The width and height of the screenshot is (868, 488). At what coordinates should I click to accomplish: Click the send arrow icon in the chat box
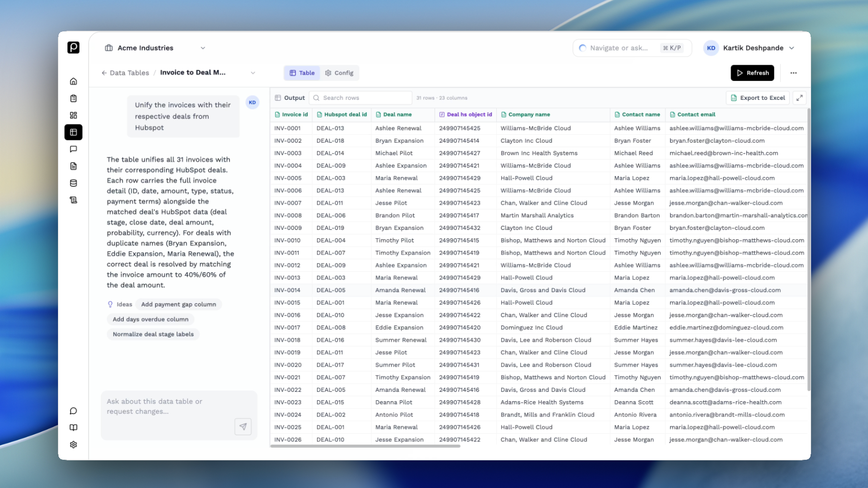[x=243, y=426]
